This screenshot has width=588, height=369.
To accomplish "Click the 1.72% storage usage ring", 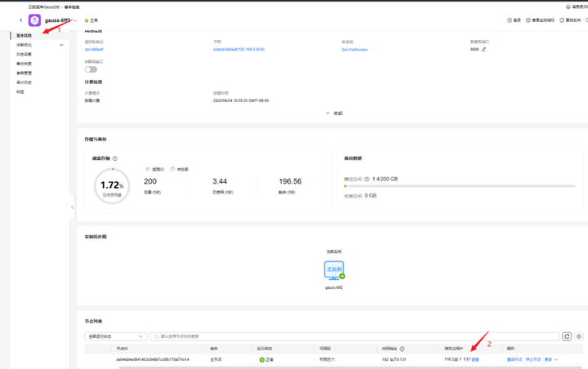I will click(x=112, y=186).
